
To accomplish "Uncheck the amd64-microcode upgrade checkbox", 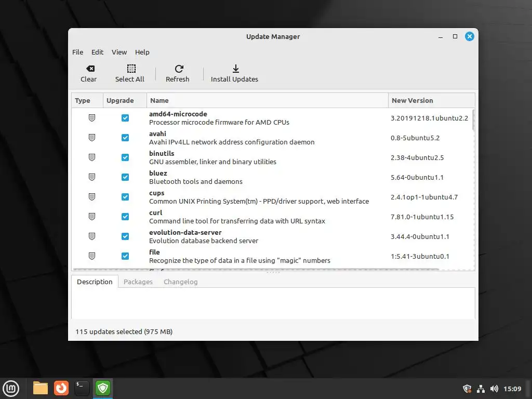I will [125, 118].
